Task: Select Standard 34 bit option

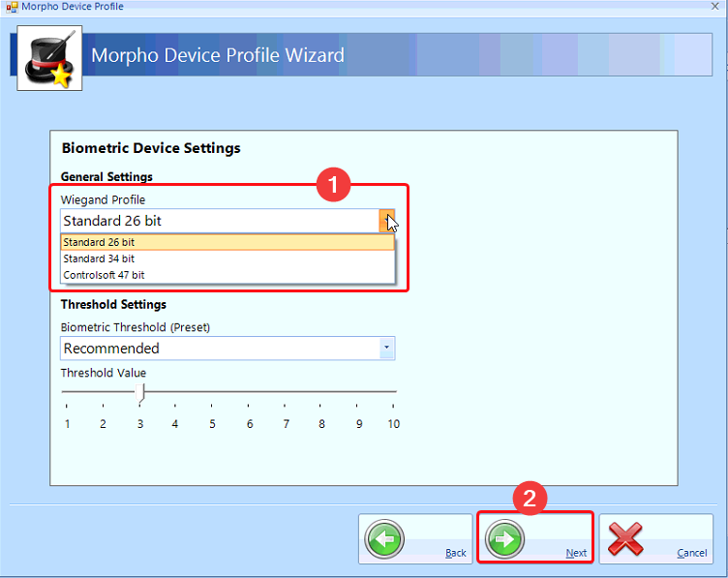Action: [227, 259]
